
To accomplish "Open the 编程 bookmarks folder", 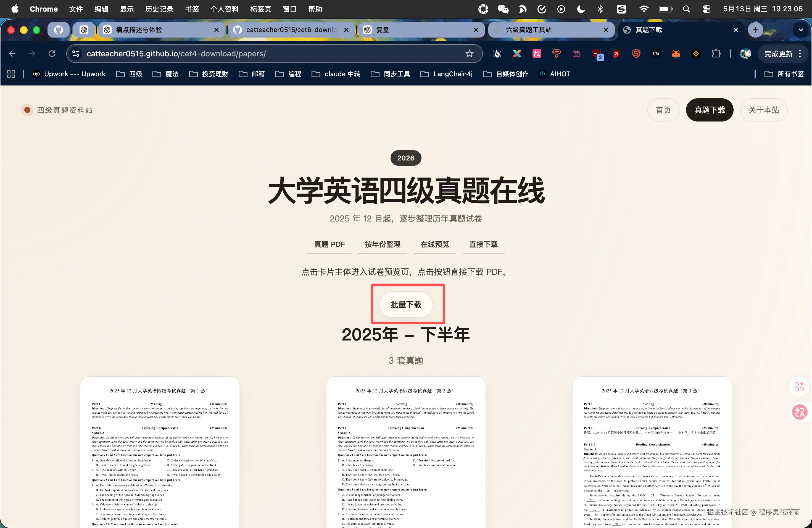I will 288,74.
